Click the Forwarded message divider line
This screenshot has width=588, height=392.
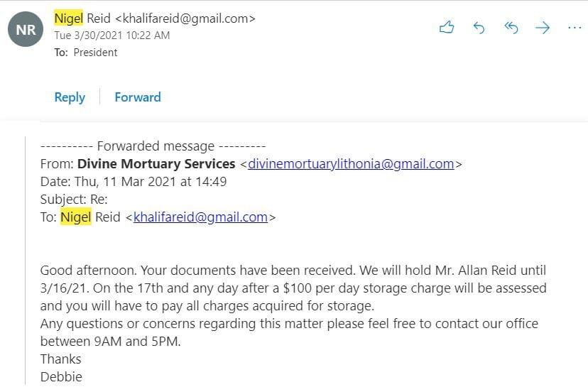click(x=153, y=146)
